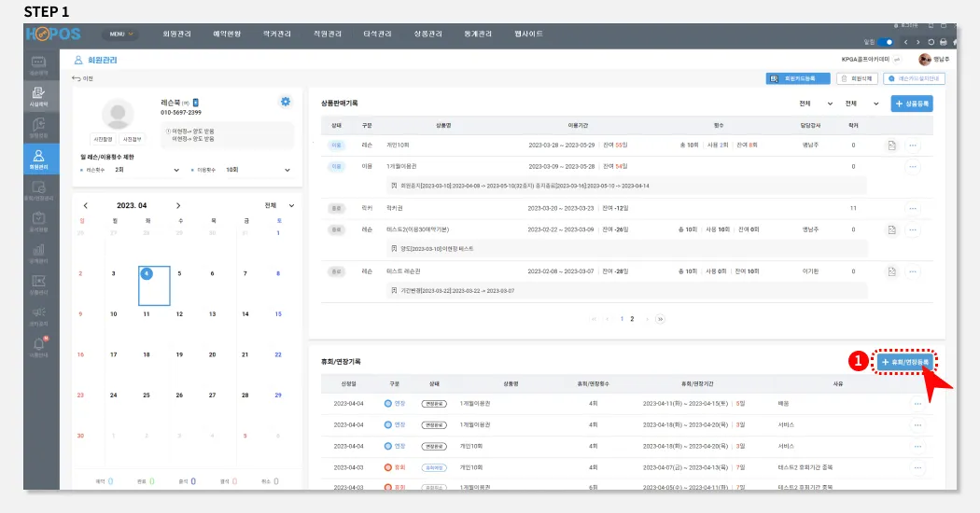
Task: Open the 예약현황 top menu
Action: pos(226,35)
